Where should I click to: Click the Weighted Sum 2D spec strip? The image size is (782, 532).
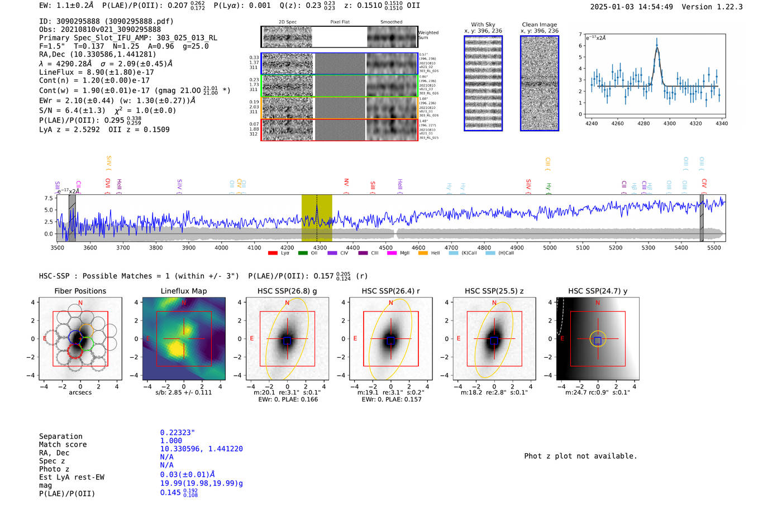(x=340, y=37)
